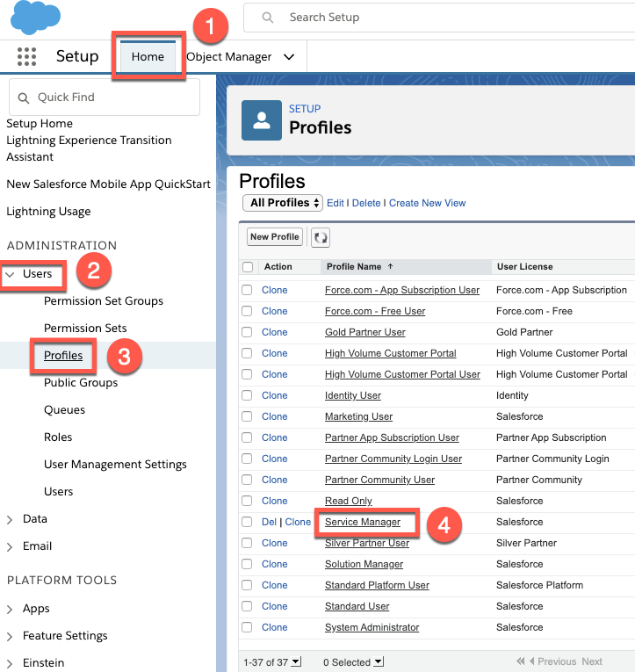The height and width of the screenshot is (672, 635).
Task: Expand the Email section
Action: coord(10,547)
